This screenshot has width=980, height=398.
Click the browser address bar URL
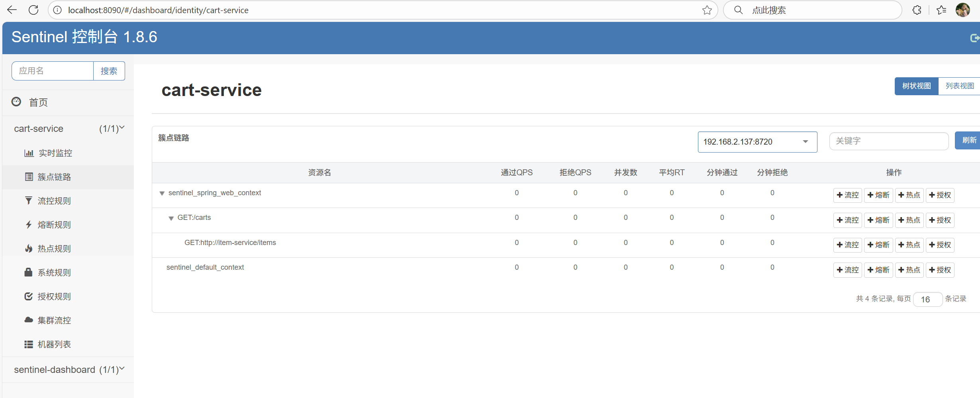point(158,10)
